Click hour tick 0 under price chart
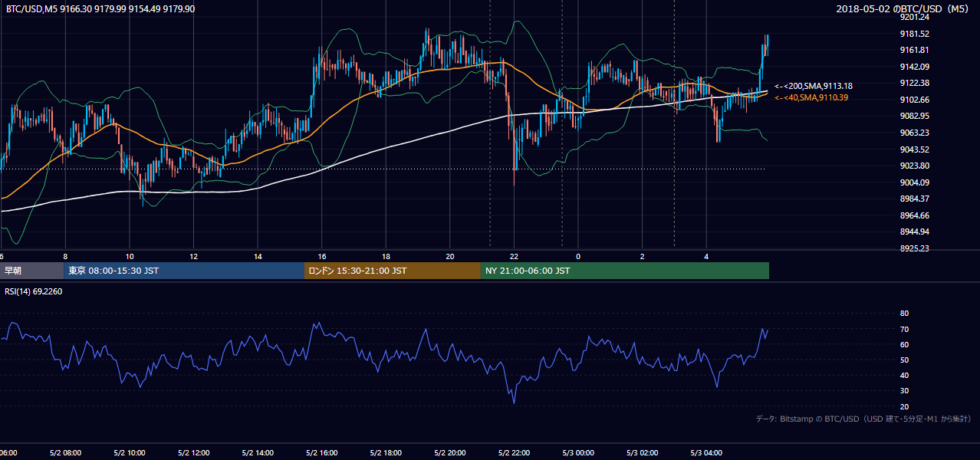980x460 pixels. pyautogui.click(x=579, y=256)
